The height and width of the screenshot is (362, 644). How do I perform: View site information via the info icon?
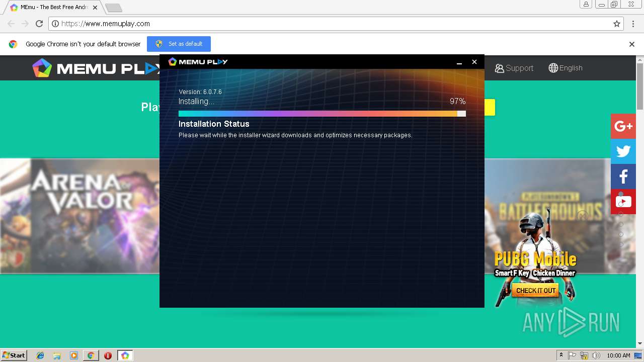55,24
